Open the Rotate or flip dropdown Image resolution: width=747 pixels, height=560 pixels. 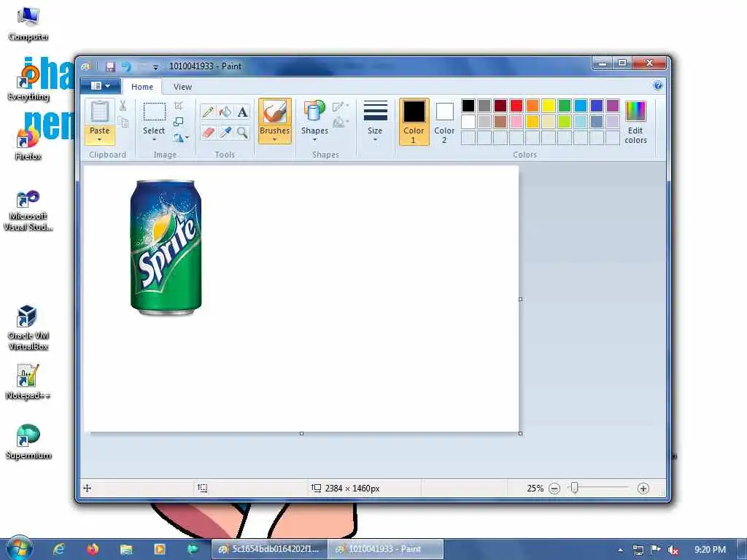pos(181,138)
